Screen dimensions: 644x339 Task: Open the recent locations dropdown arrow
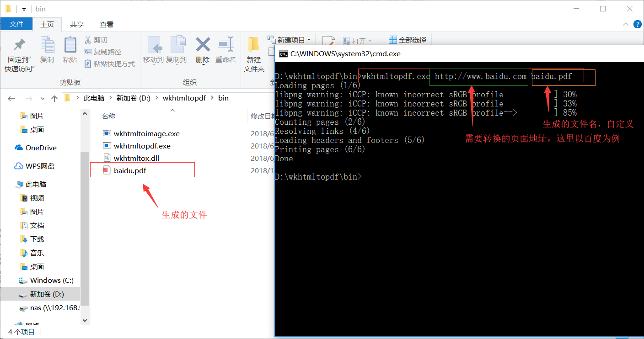[x=43, y=98]
